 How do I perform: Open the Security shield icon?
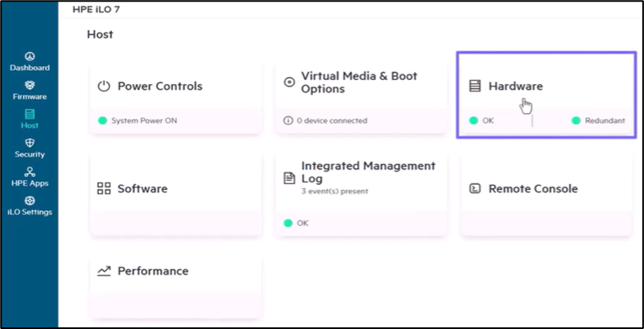[30, 143]
